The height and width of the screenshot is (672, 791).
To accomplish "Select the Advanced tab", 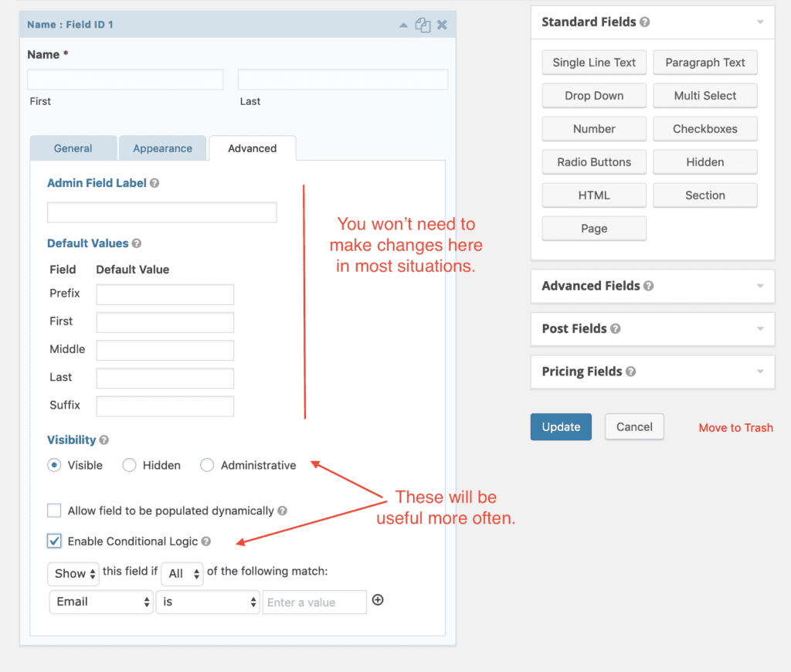I will coord(253,148).
